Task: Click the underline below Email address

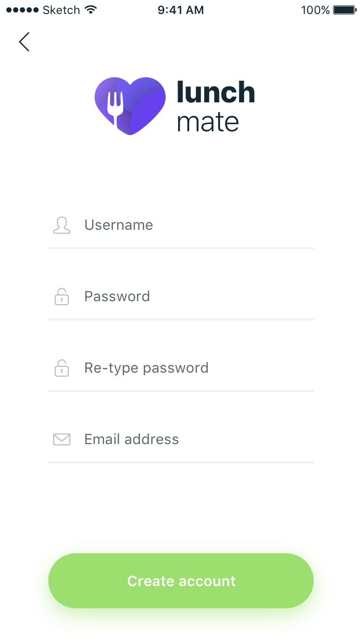Action: 181,462
